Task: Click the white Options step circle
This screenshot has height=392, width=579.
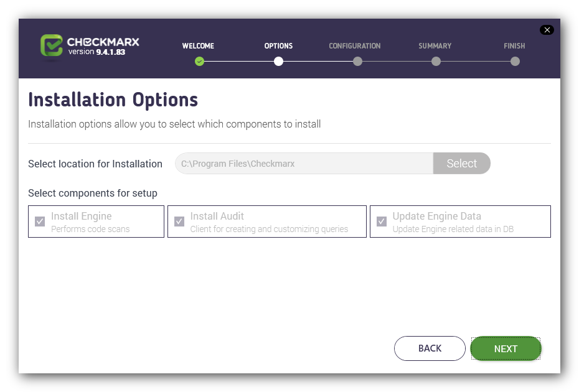Action: pos(278,61)
